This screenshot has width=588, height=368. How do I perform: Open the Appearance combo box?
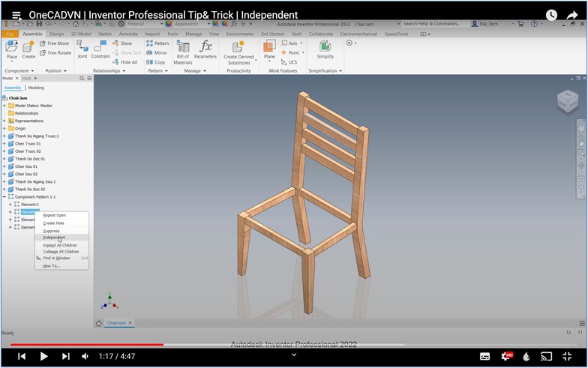[191, 24]
